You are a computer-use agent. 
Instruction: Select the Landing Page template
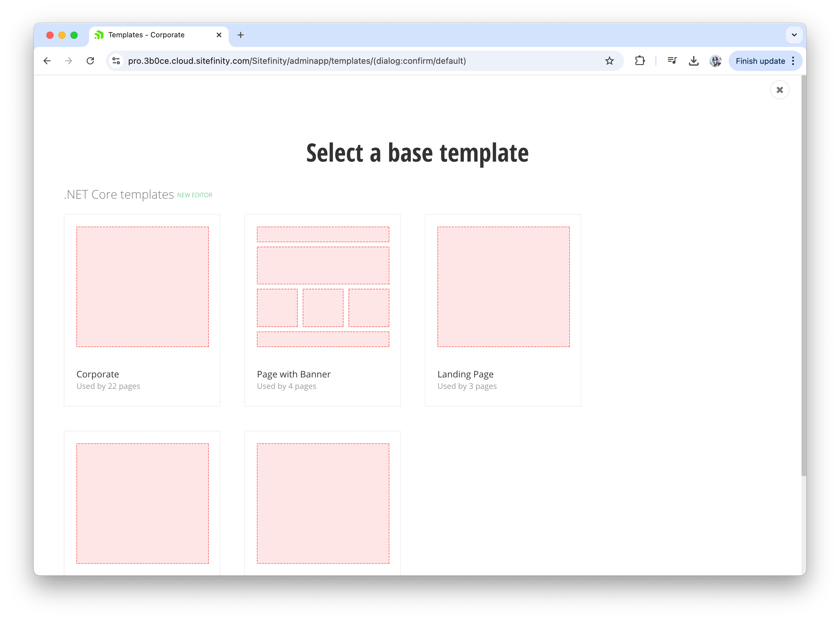(x=504, y=307)
